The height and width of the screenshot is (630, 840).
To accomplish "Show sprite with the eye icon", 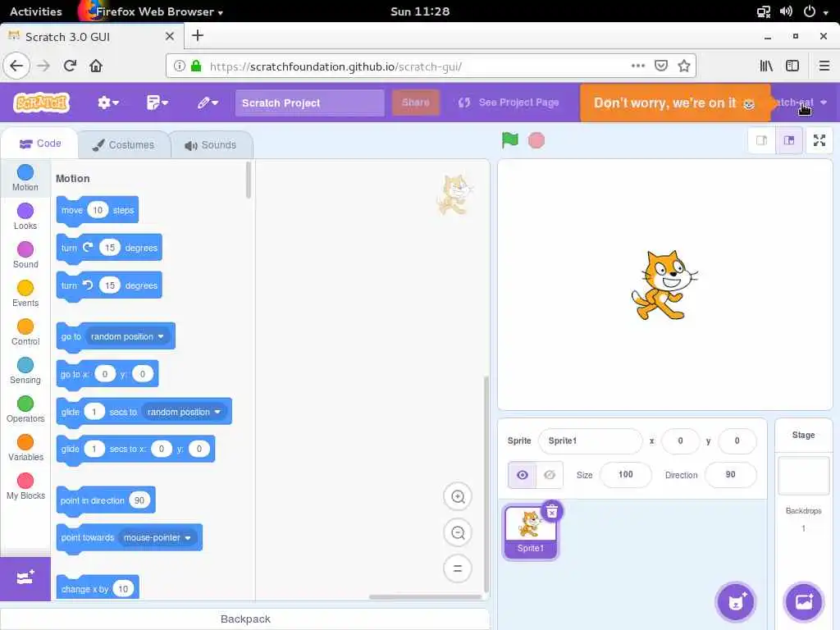I will coord(522,475).
